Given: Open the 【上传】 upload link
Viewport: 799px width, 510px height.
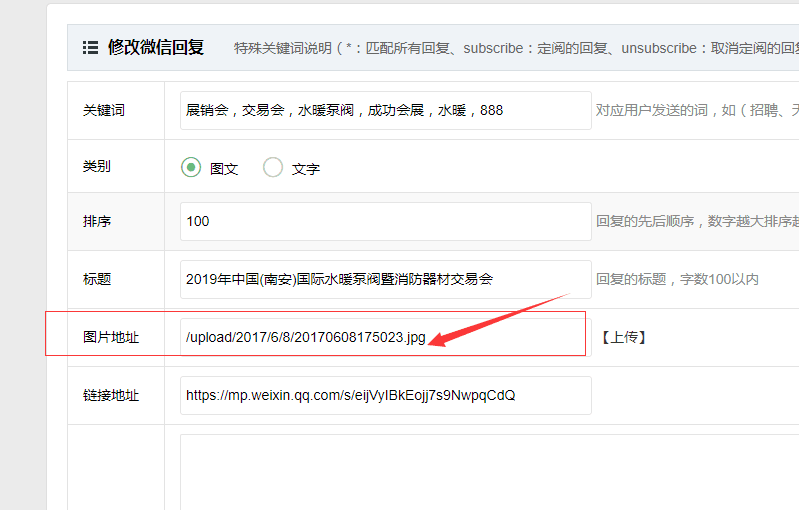Looking at the screenshot, I should point(624,337).
